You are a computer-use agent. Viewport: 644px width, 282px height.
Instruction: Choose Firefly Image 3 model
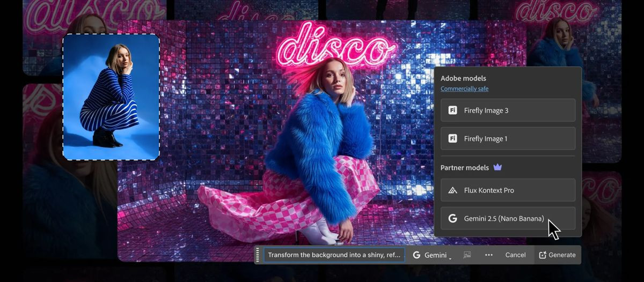508,110
